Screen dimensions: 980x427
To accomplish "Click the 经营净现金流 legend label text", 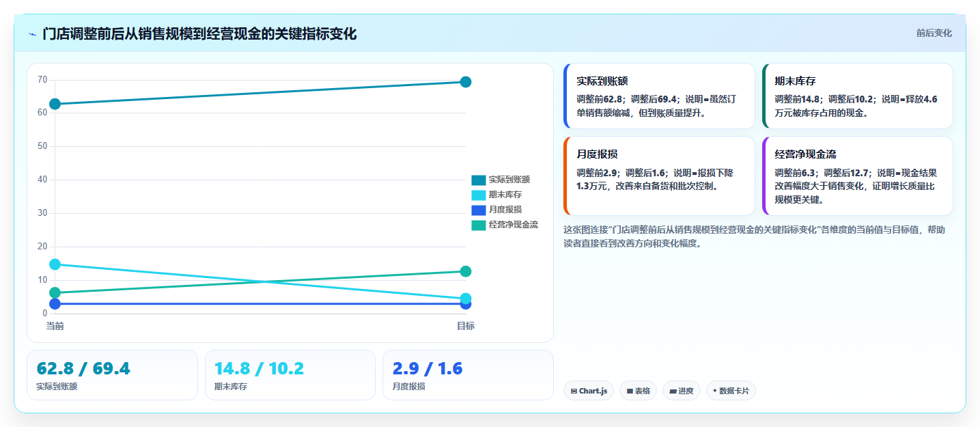I will click(x=514, y=225).
